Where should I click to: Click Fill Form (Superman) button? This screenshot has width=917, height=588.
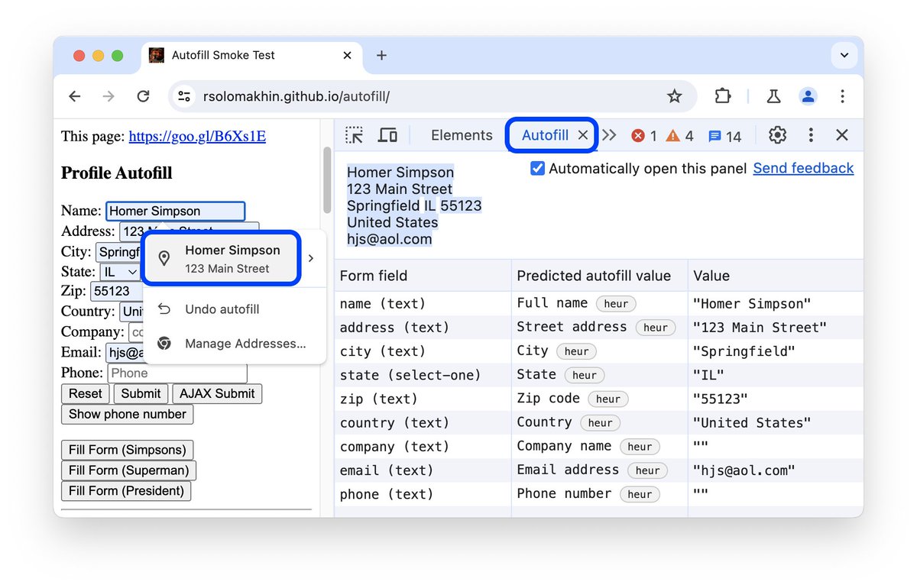pos(128,470)
